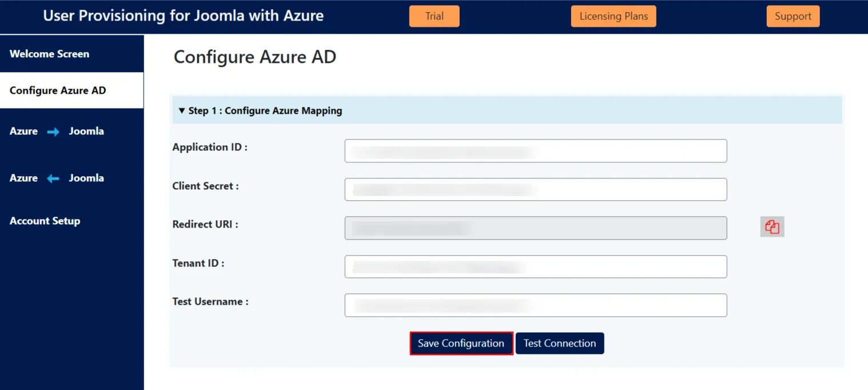Screen dimensions: 868x390
Task: Click the Trial button
Action: pos(434,16)
